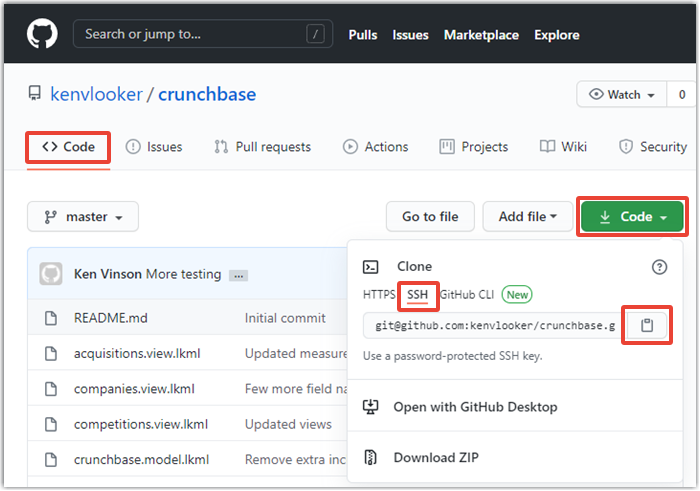Open the Watch dropdown menu

pyautogui.click(x=623, y=95)
